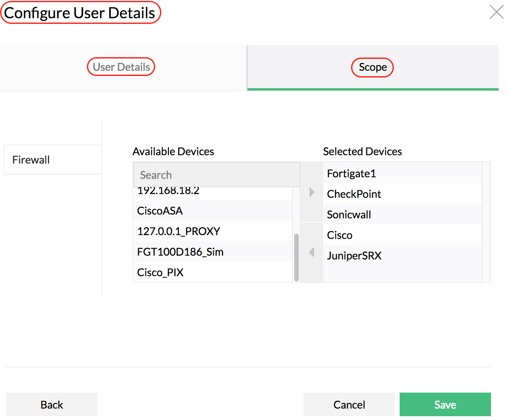Click the left arrow to remove device
Screen dimensions: 507x420
(x=312, y=252)
